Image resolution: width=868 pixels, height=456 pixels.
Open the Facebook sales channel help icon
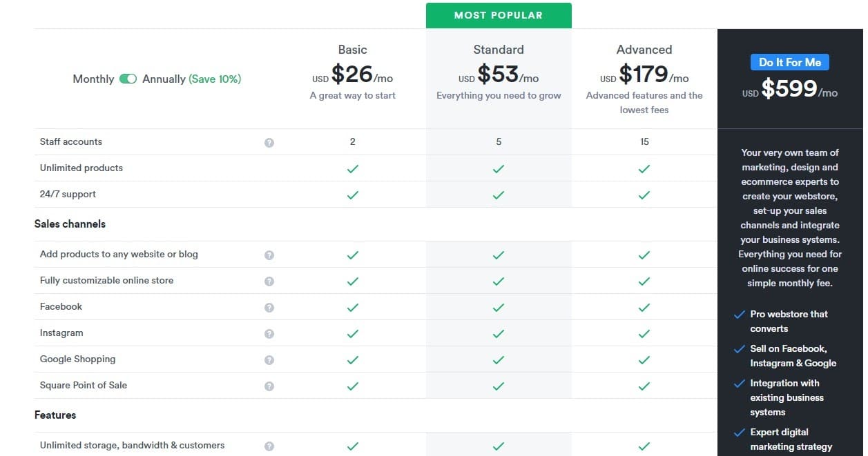point(269,306)
